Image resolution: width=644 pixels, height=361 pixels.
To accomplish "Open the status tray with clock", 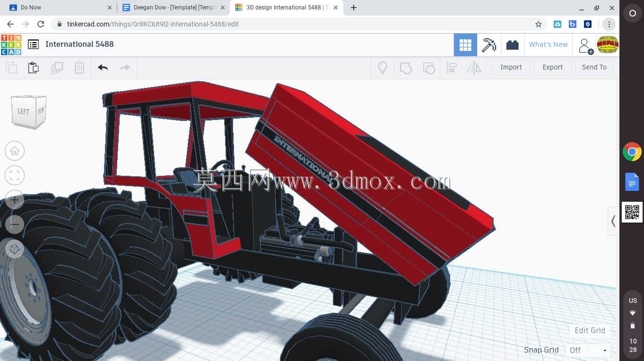I will point(633,326).
